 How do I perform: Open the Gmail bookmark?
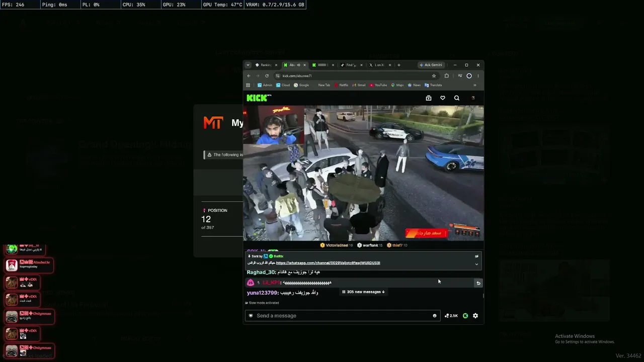(359, 85)
